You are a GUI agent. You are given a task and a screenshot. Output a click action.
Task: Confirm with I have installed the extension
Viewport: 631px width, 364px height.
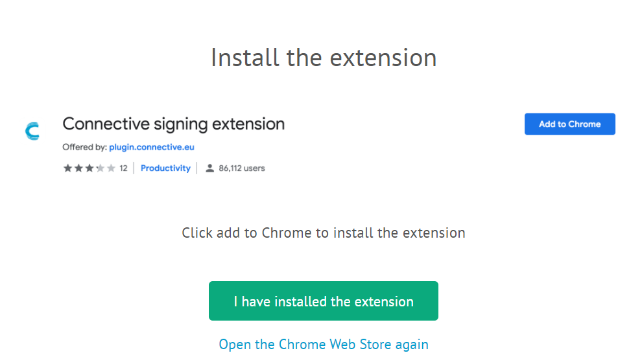click(323, 301)
